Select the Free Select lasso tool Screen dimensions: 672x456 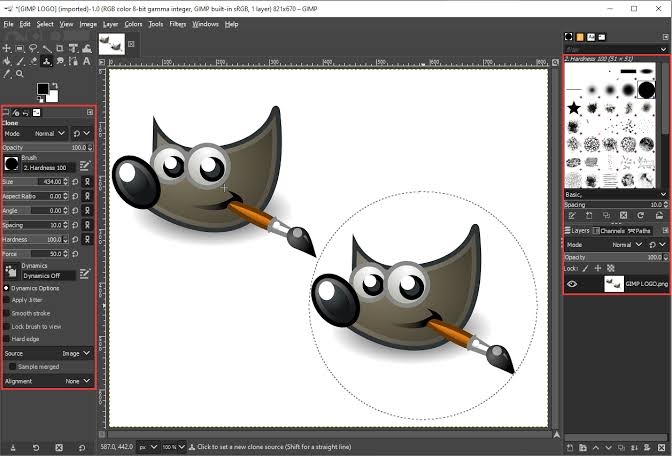point(33,48)
